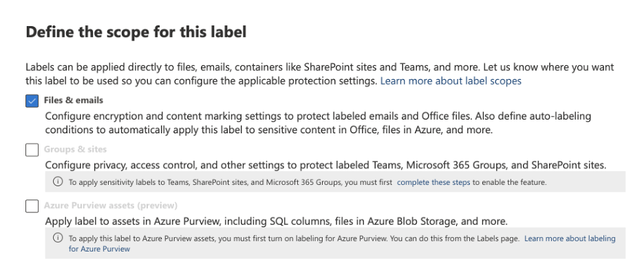
Task: Click the greyed 'Groups & sites' label text
Action: [x=75, y=149]
